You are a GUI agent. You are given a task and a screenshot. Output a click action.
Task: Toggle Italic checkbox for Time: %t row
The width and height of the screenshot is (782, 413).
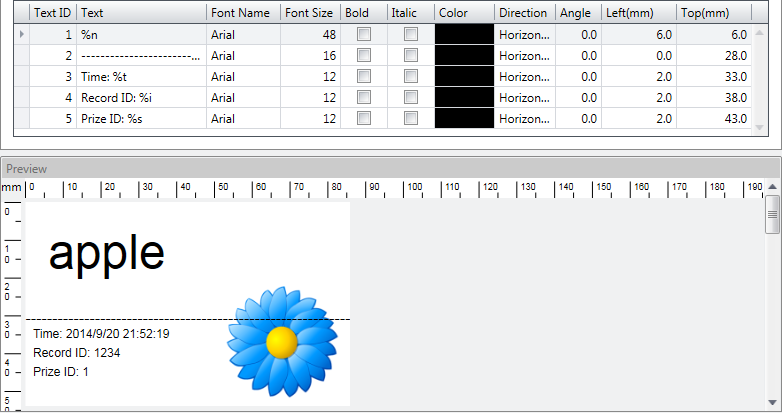(x=410, y=76)
